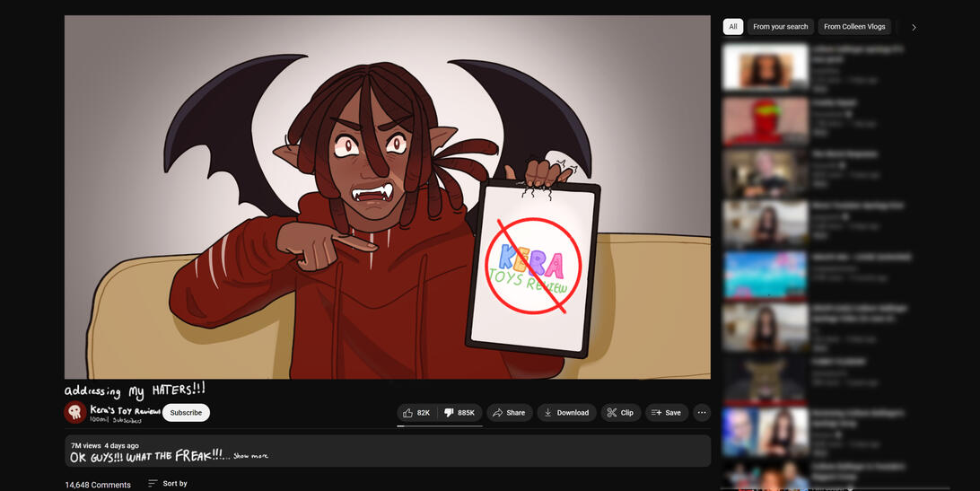980x491 pixels.
Task: Click the Share arrow button
Action: (509, 413)
